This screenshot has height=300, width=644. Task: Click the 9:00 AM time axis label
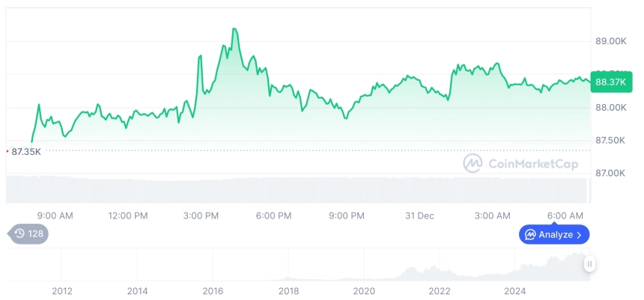tap(55, 215)
